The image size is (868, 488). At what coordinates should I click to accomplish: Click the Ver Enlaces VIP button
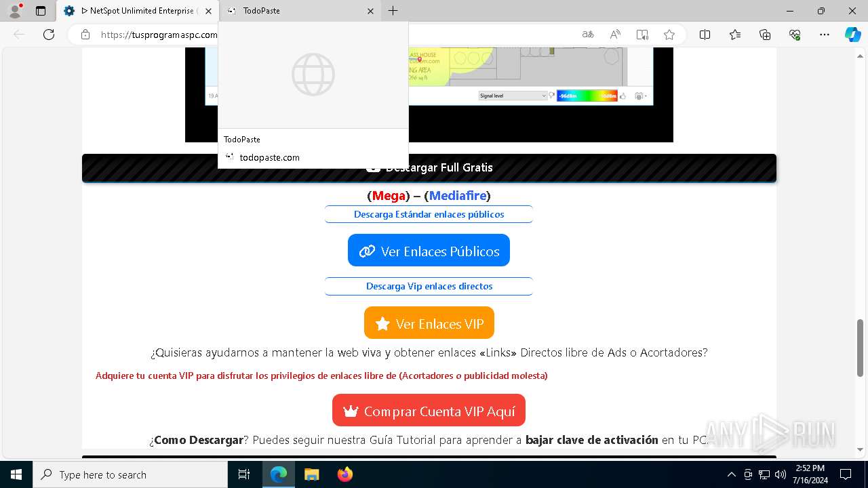pyautogui.click(x=429, y=323)
